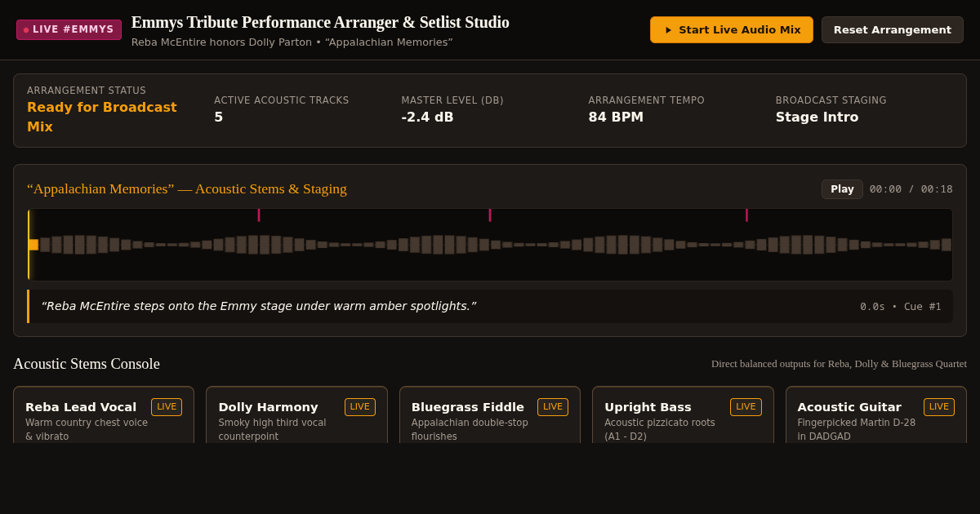Screen dimensions: 980x514
Task: Toggle LIVE badge on Upright Bass
Action: click(746, 407)
